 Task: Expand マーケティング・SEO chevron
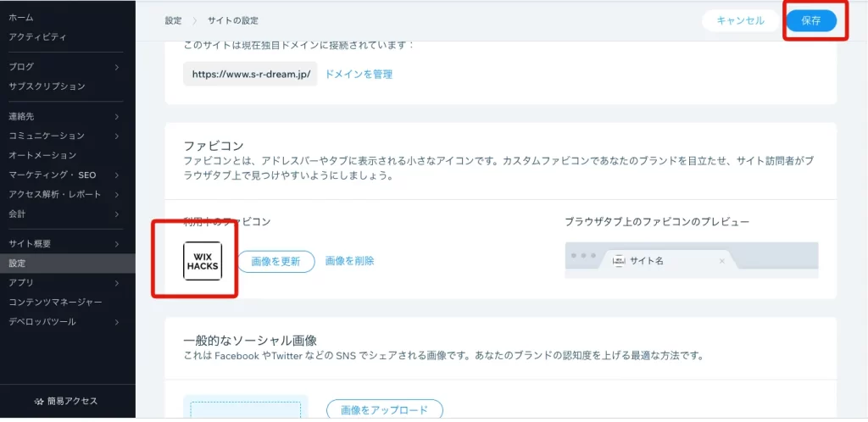click(117, 175)
